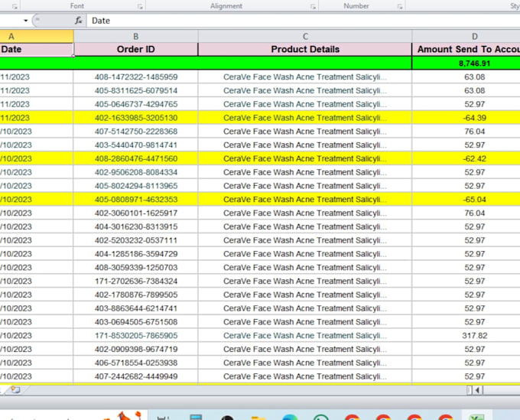Select product details for order 402-1633985-3205130
Screen dimensions: 520x420
[305, 118]
